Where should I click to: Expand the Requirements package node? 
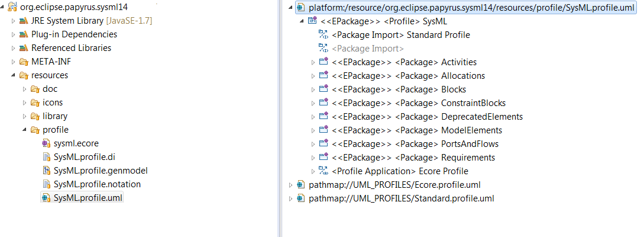[x=313, y=158]
